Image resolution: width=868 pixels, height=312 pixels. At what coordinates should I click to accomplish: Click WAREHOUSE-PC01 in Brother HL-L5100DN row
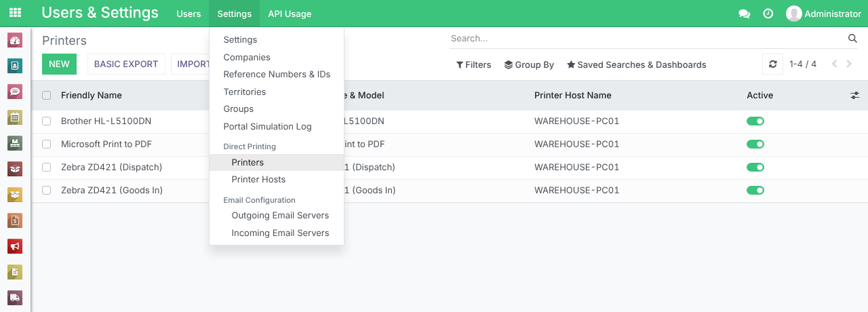point(577,121)
